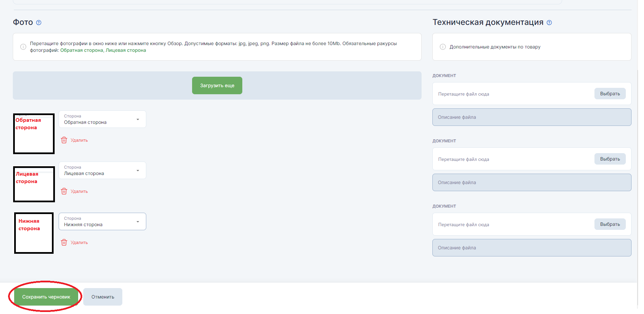Focus the third Описание файла field

[532, 248]
